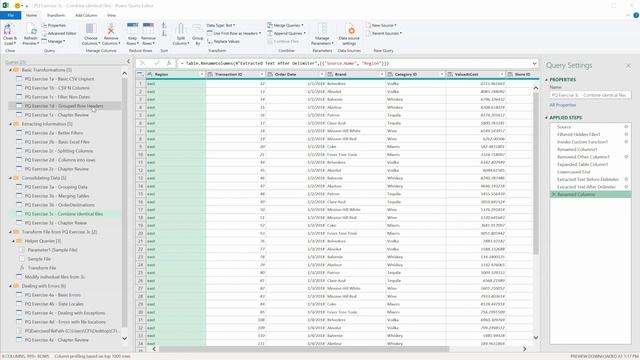Screen dimensions: 640x360
Task: Click the data grid horizontal scrollbar
Action: pos(304,349)
